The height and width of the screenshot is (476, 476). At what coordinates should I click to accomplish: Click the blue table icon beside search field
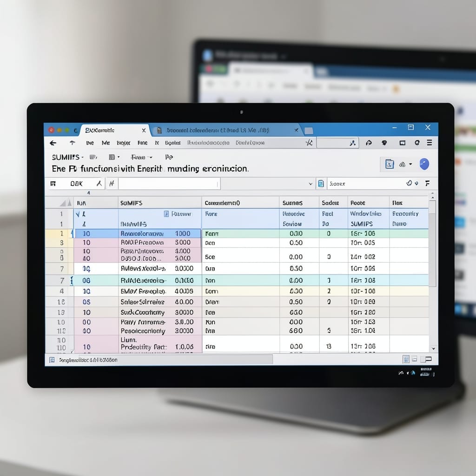pyautogui.click(x=321, y=183)
